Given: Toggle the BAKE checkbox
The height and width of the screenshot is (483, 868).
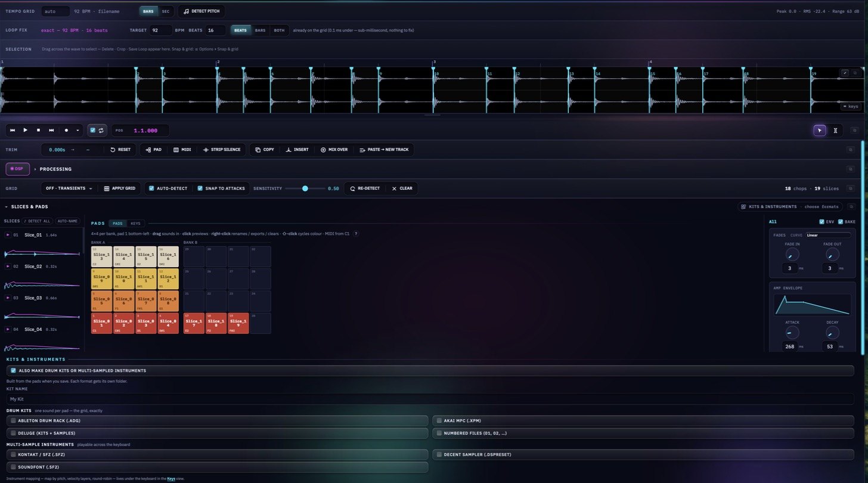Looking at the screenshot, I should (841, 222).
